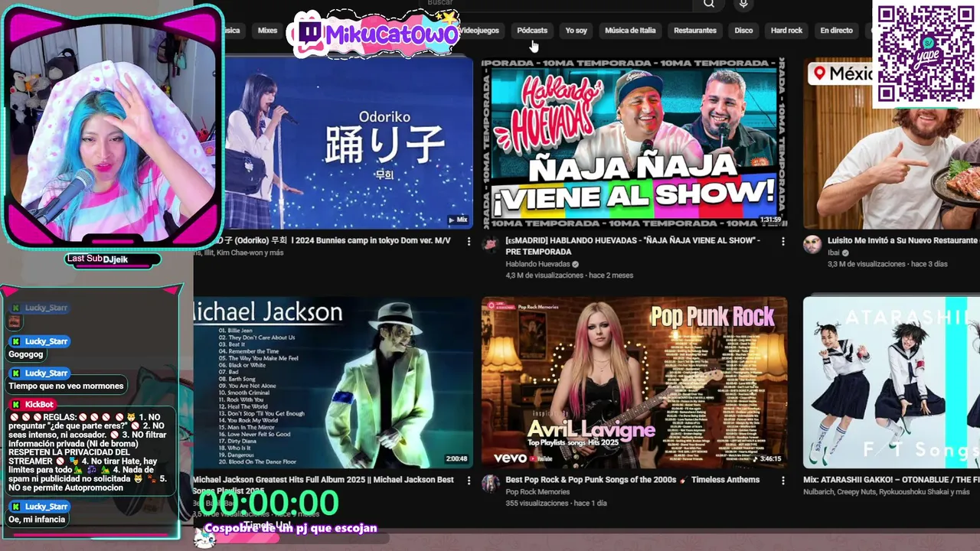Screen dimensions: 980x551
Task: Open options menu for Michael Jackson playlist
Action: click(x=469, y=480)
